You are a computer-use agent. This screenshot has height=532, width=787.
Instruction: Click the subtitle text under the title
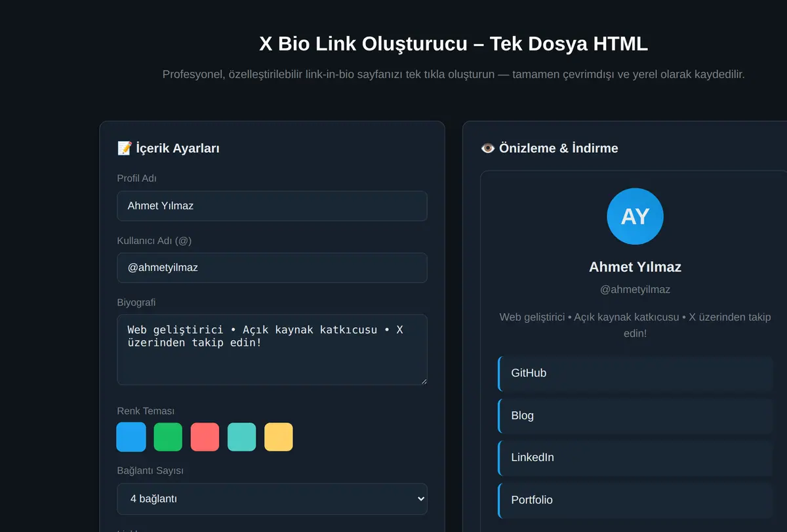pos(454,74)
